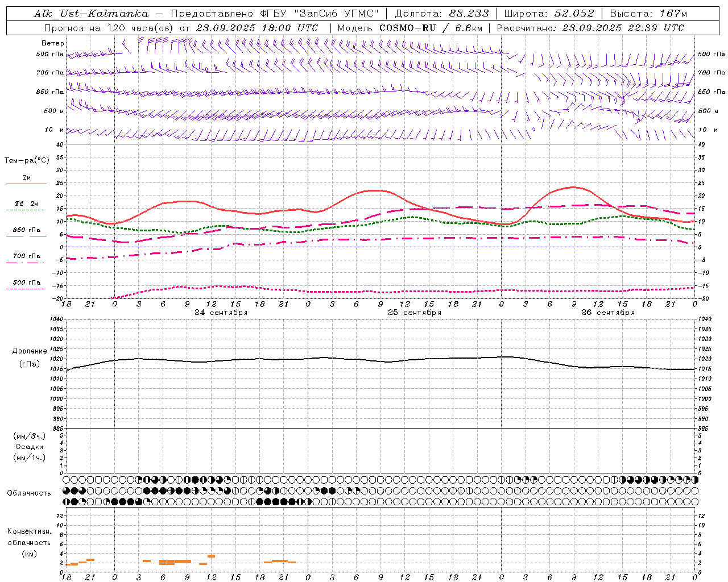Click the Осадки precipitation label
The image size is (728, 582).
[x=30, y=447]
